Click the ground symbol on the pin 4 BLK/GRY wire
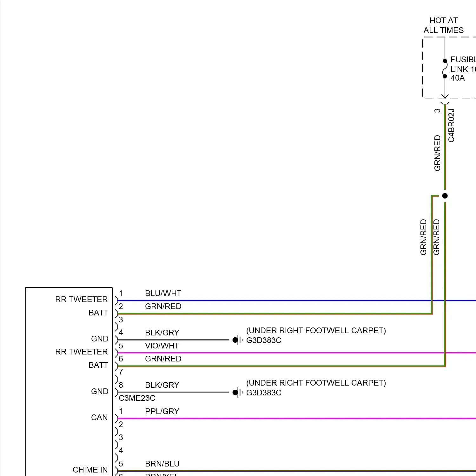 coord(237,340)
